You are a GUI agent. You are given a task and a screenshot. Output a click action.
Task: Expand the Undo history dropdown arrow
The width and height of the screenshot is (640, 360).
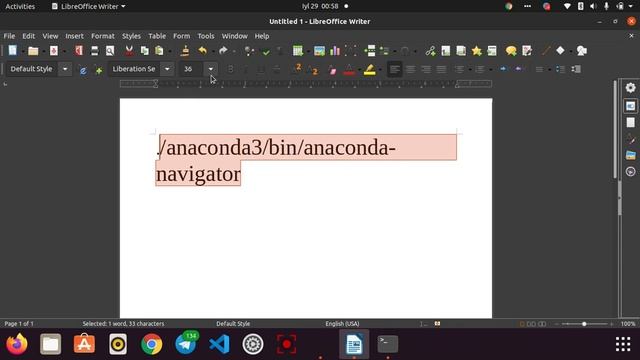pyautogui.click(x=213, y=51)
